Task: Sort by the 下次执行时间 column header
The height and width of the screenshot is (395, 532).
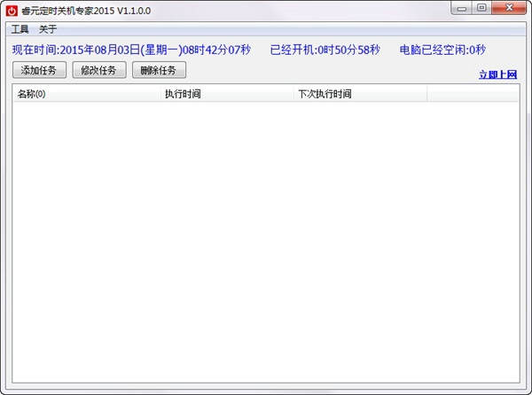Action: [359, 94]
